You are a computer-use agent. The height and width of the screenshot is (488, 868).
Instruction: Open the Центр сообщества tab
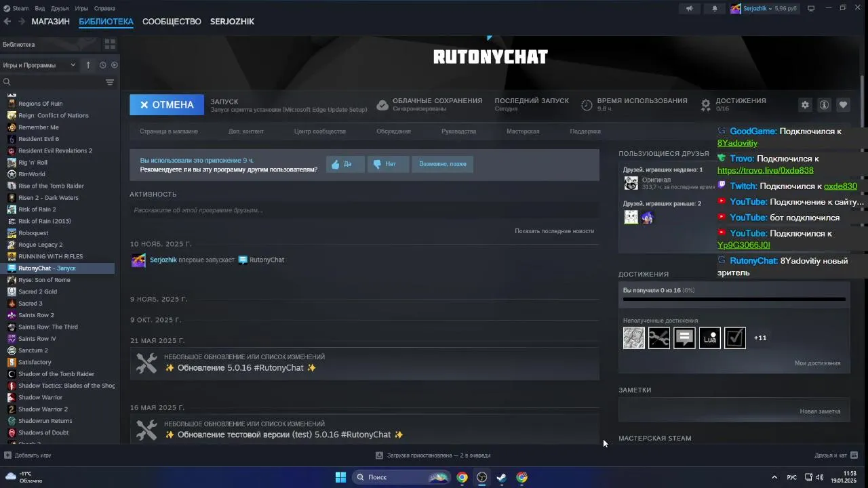click(x=320, y=131)
